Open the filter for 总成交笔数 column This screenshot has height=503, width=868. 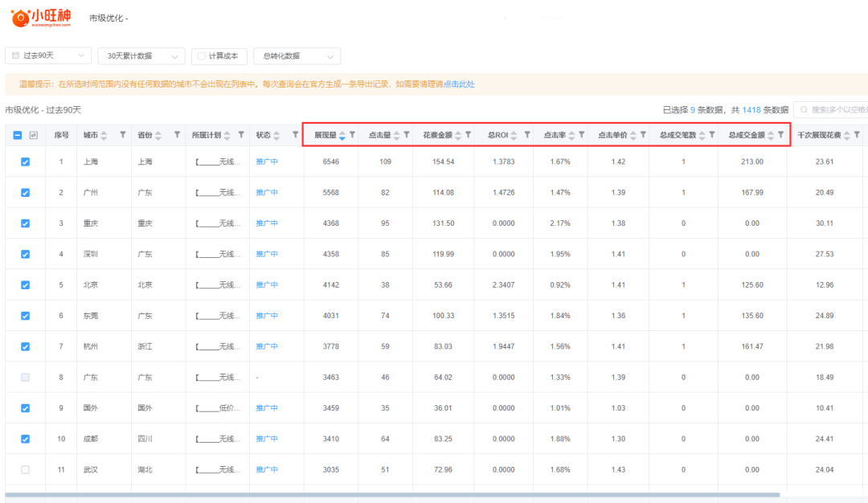(712, 134)
